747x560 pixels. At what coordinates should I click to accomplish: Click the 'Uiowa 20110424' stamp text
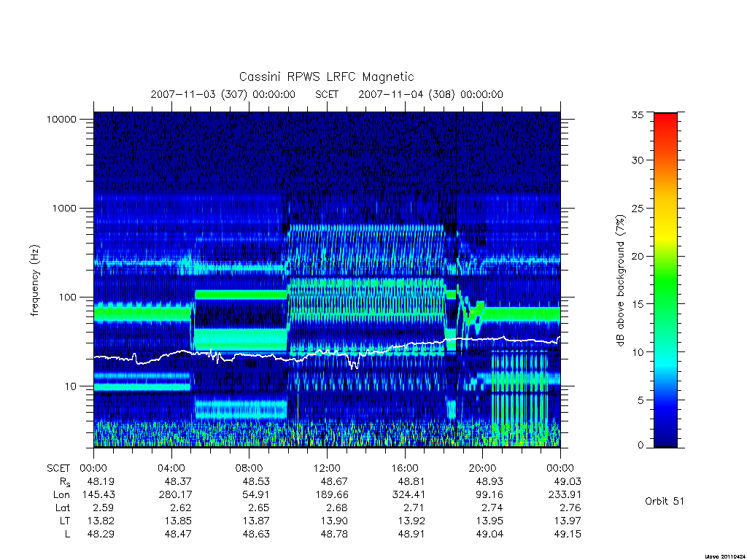click(724, 556)
